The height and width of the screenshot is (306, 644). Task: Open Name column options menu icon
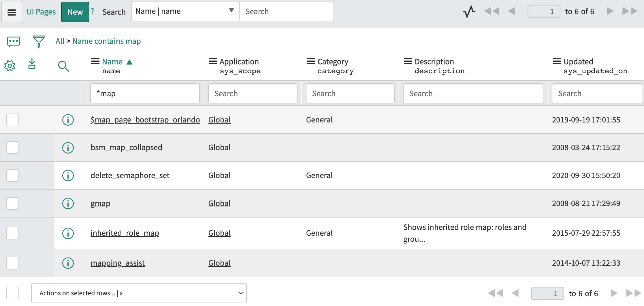[95, 61]
